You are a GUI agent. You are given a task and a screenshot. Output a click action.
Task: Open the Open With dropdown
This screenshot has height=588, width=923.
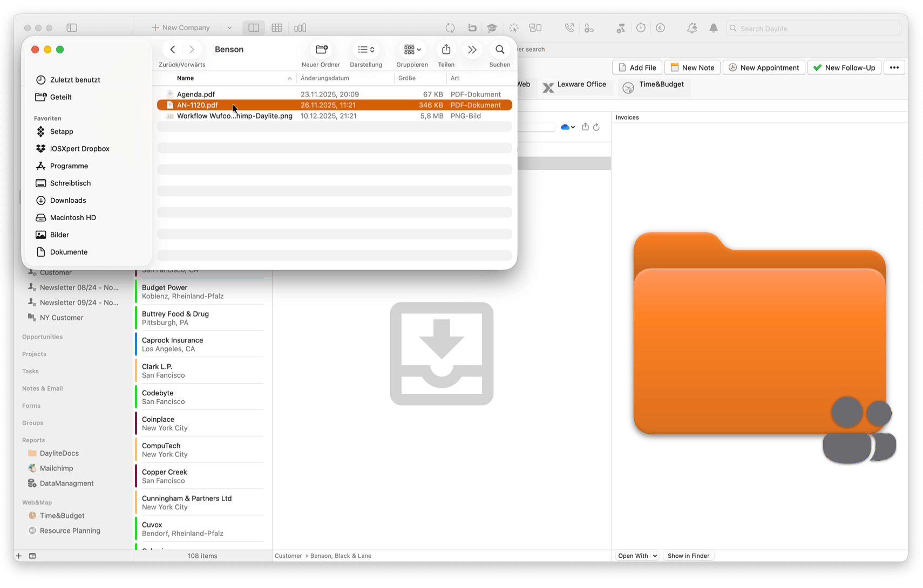tap(637, 556)
